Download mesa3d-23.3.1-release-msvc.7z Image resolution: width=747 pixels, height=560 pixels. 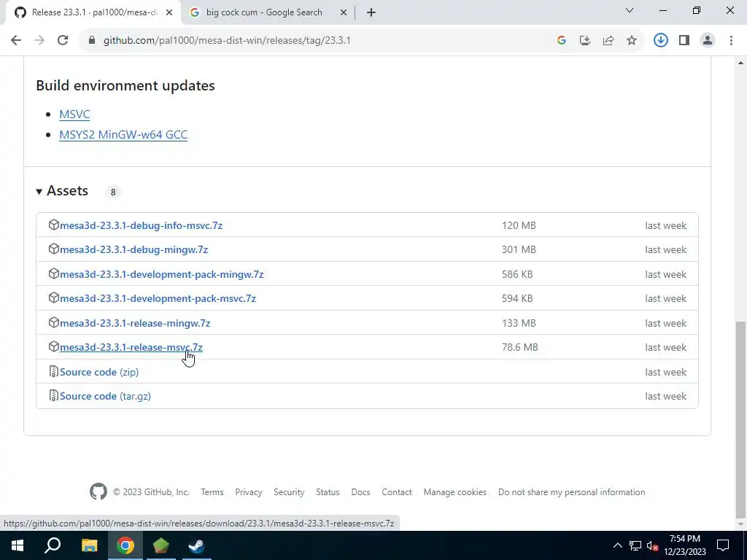pos(131,348)
